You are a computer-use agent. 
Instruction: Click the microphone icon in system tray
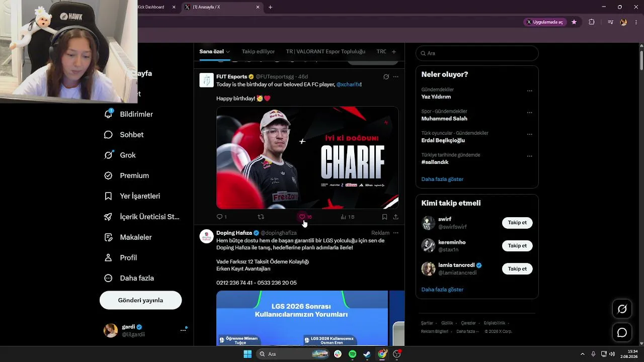click(x=593, y=354)
